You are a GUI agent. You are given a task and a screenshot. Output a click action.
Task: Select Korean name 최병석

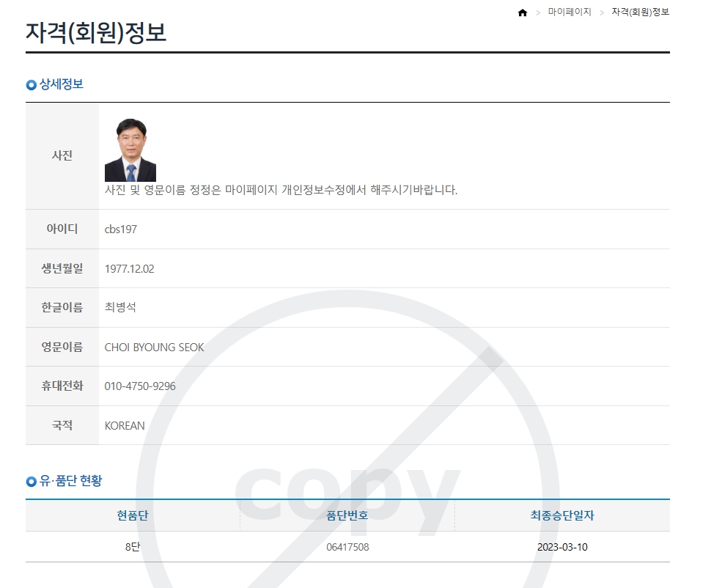[x=120, y=307]
